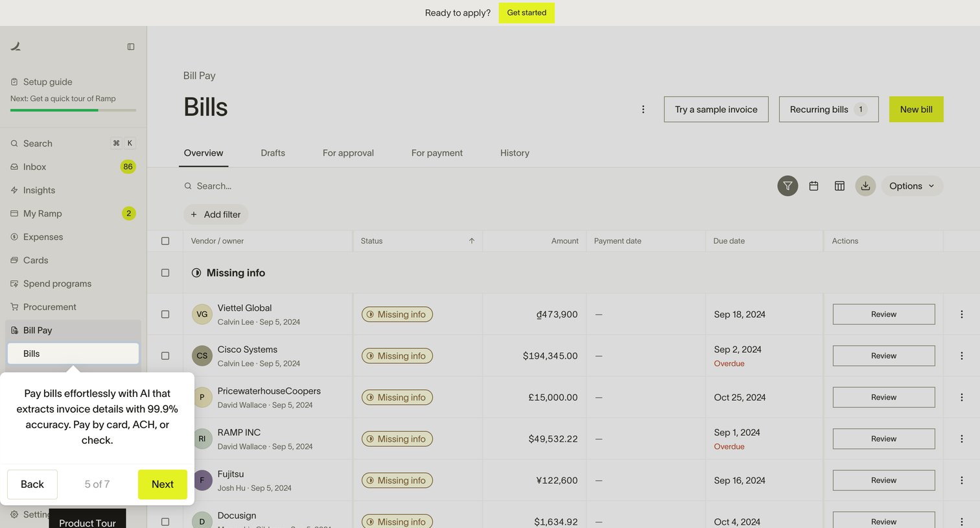
Task: Open Cards in the sidebar
Action: point(73,260)
